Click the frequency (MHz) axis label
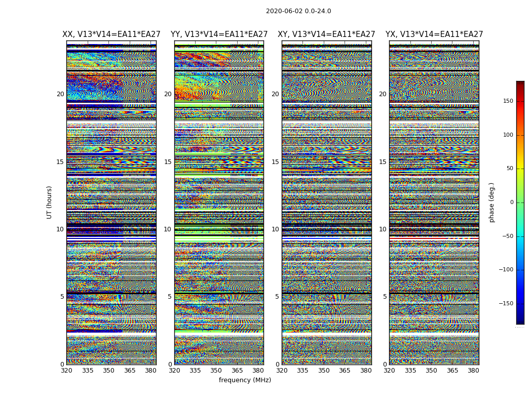The height and width of the screenshot is (405, 532). [x=245, y=380]
